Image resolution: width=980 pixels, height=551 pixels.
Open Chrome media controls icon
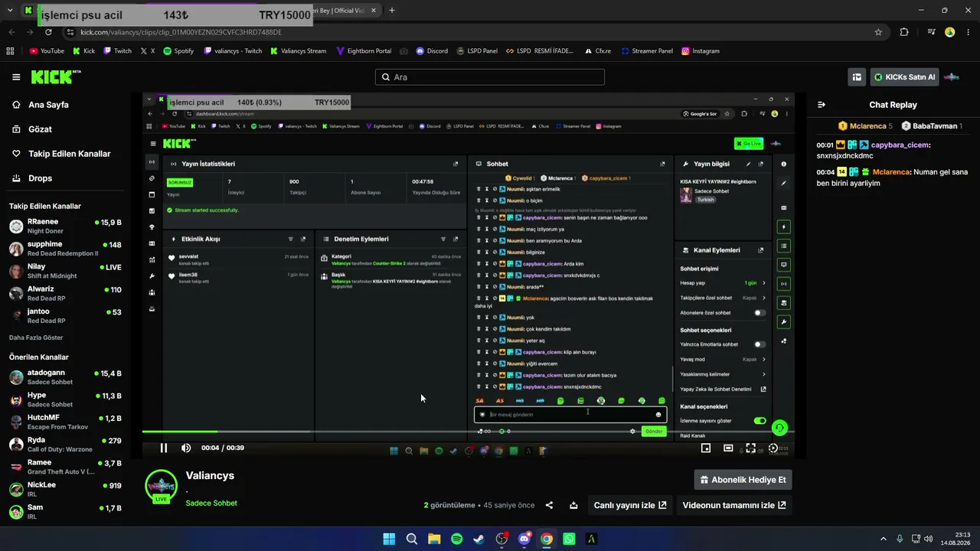(931, 32)
